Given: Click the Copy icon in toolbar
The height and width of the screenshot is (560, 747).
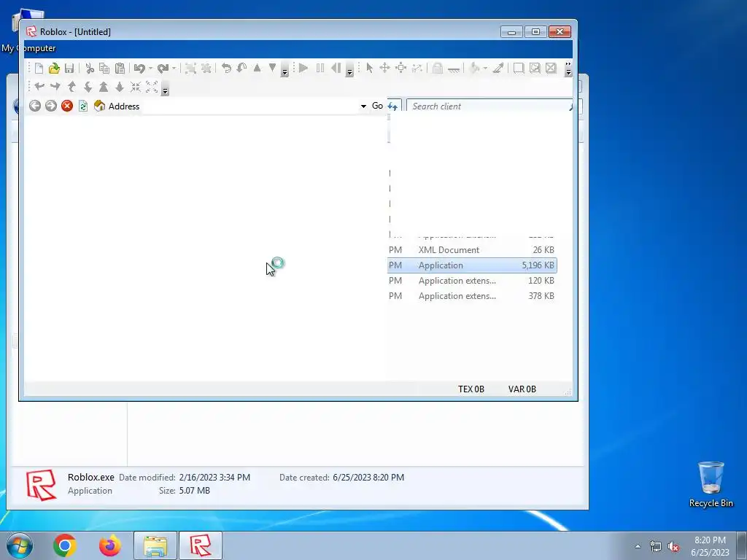Looking at the screenshot, I should (104, 68).
